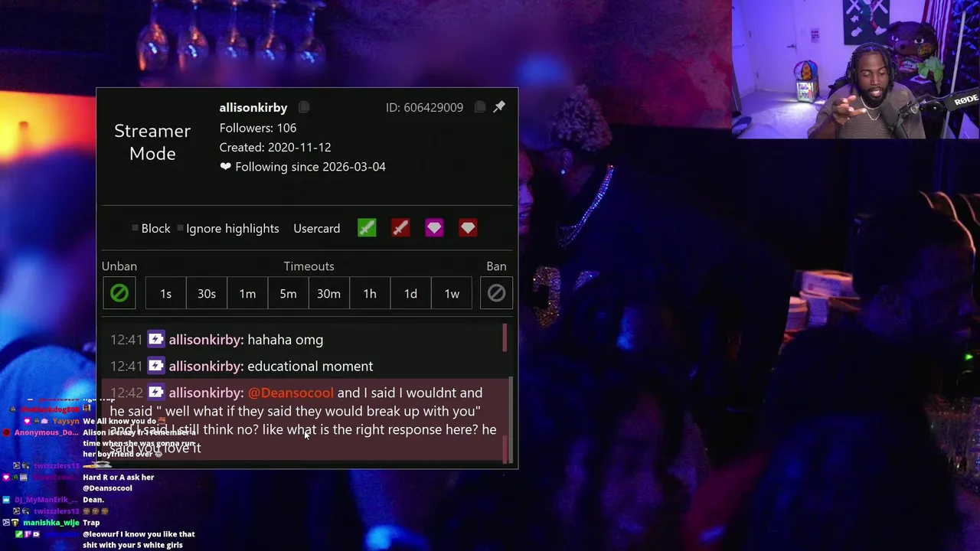The height and width of the screenshot is (551, 980).
Task: Select the streamer webcam thumbnail
Action: coord(855,69)
